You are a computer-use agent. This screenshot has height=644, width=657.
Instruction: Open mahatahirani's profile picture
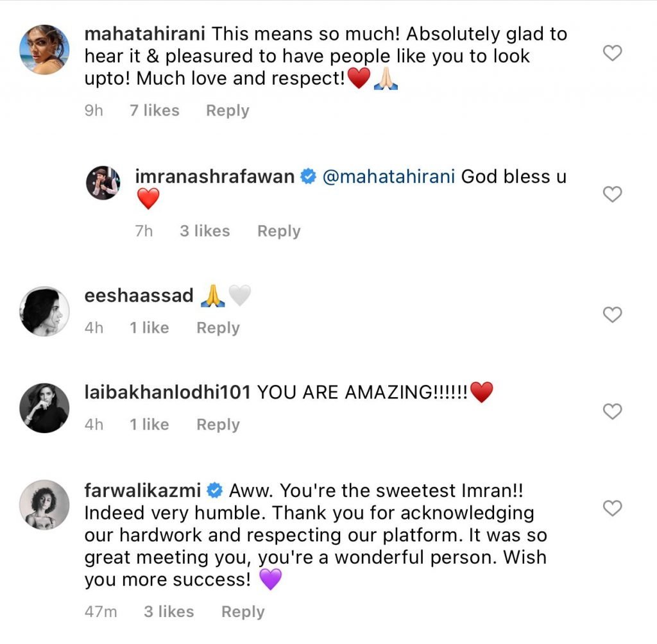point(44,49)
